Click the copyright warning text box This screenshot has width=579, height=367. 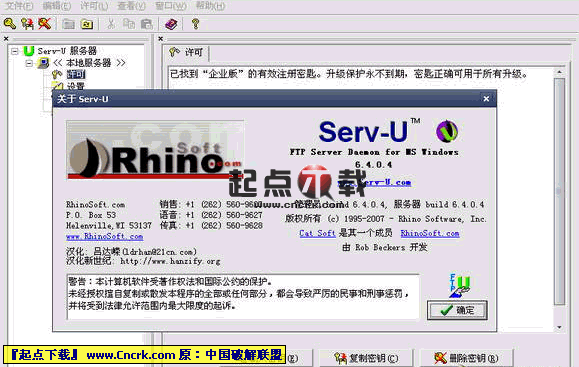pyautogui.click(x=243, y=297)
